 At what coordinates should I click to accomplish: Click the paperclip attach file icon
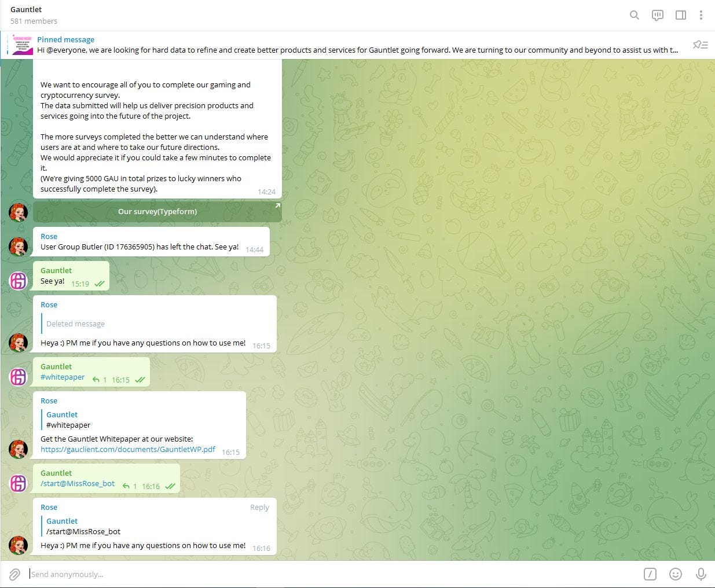tap(14, 574)
